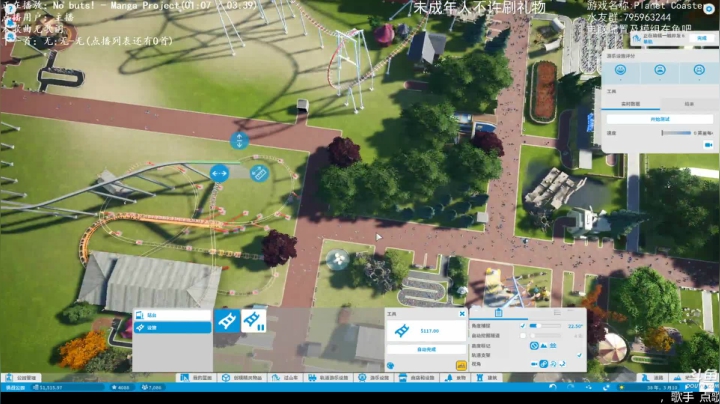Open the paths menu at bottom-right
720x404 pixels.
pos(653,378)
